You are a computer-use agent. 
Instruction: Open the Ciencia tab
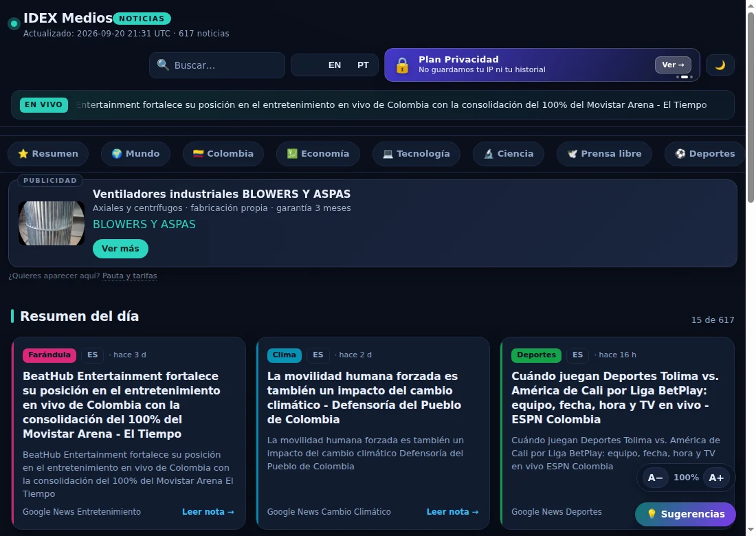coord(509,154)
